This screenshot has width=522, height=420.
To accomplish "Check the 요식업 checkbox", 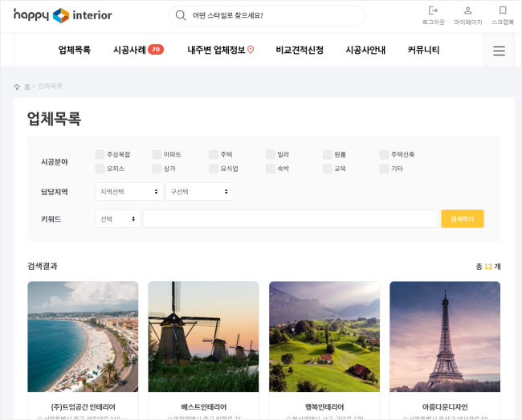I will tap(214, 169).
